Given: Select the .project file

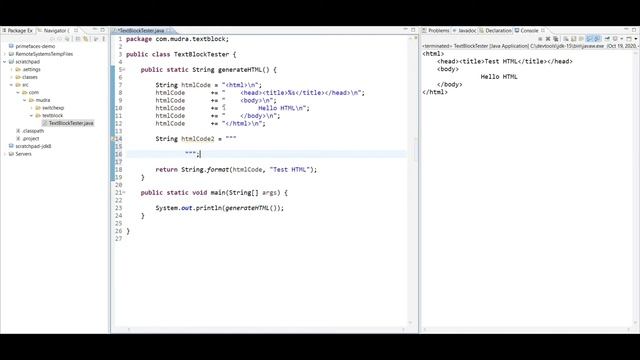Looking at the screenshot, I should pos(27,139).
